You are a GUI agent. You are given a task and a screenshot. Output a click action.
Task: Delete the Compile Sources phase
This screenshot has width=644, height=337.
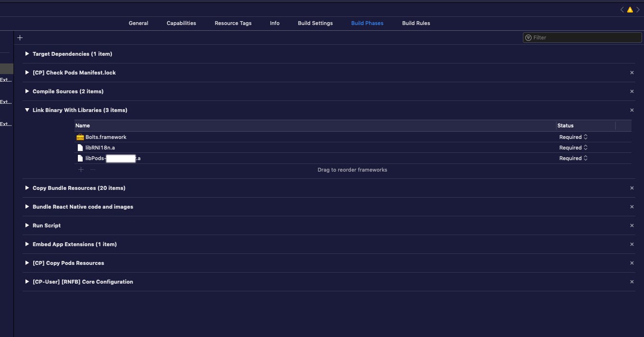632,91
